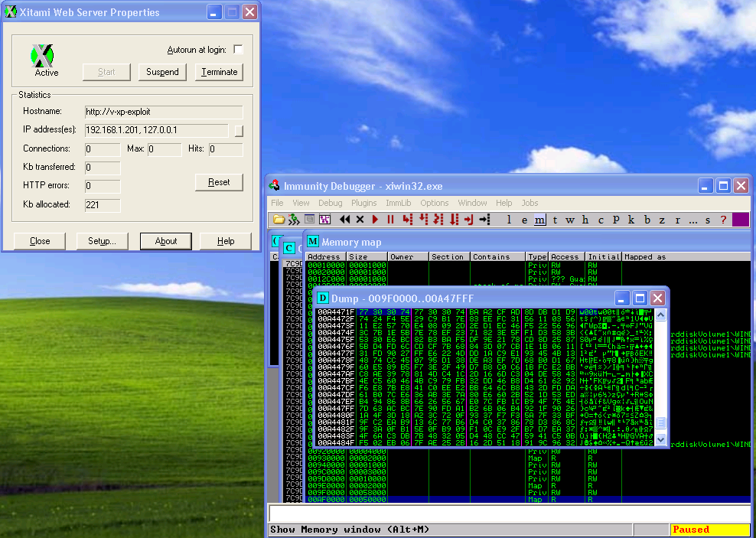Show Breakpoints with the 'b' button
Image resolution: width=756 pixels, height=538 pixels.
tap(647, 220)
